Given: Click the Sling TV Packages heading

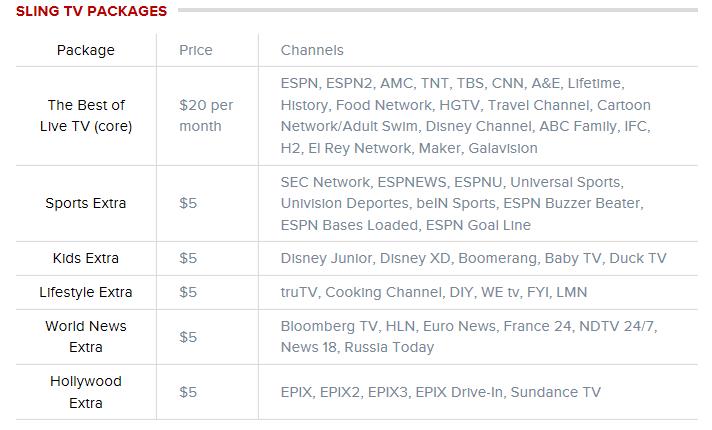Looking at the screenshot, I should coord(91,11).
